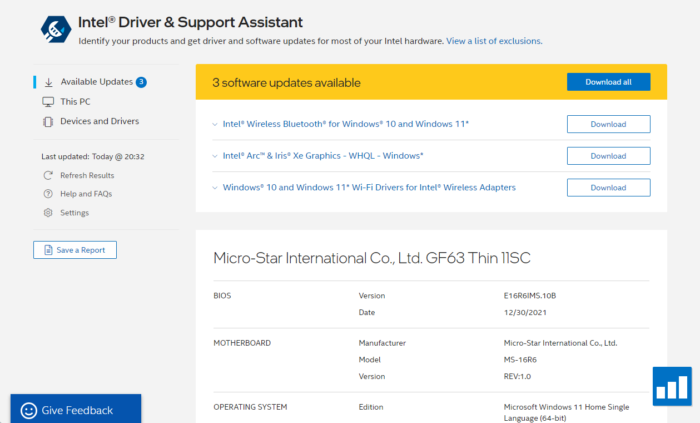Viewport: 700px width, 423px height.
Task: Download the Intel Wireless Bluetooth driver
Action: (608, 124)
